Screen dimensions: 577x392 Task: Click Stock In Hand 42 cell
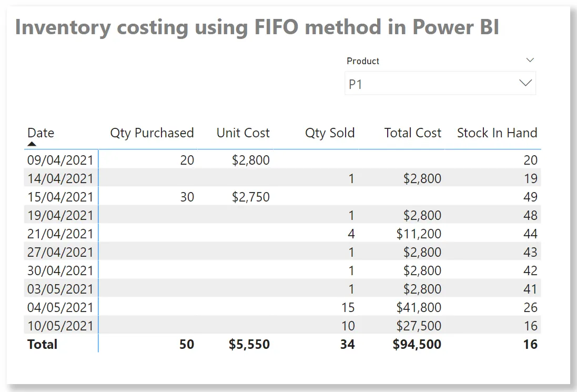[x=530, y=270]
